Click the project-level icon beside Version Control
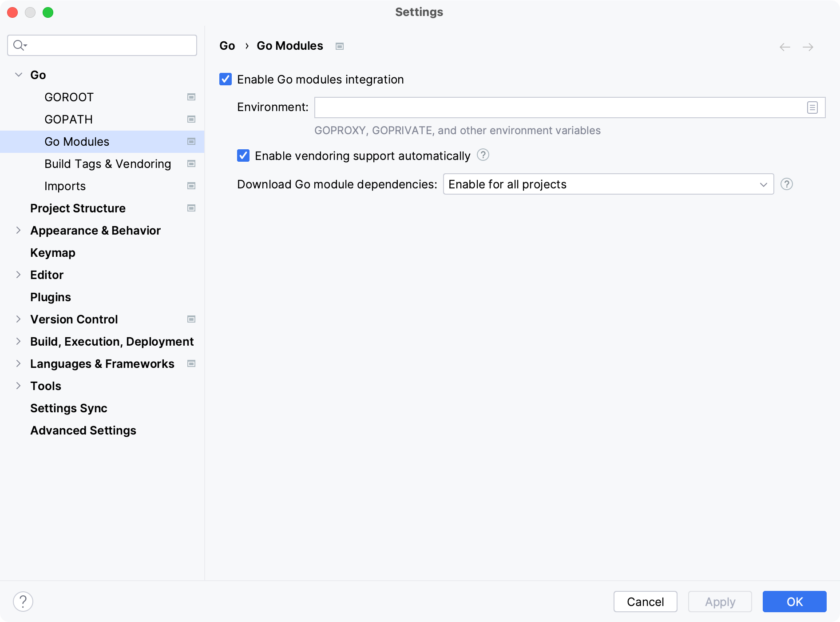The image size is (840, 622). tap(191, 319)
